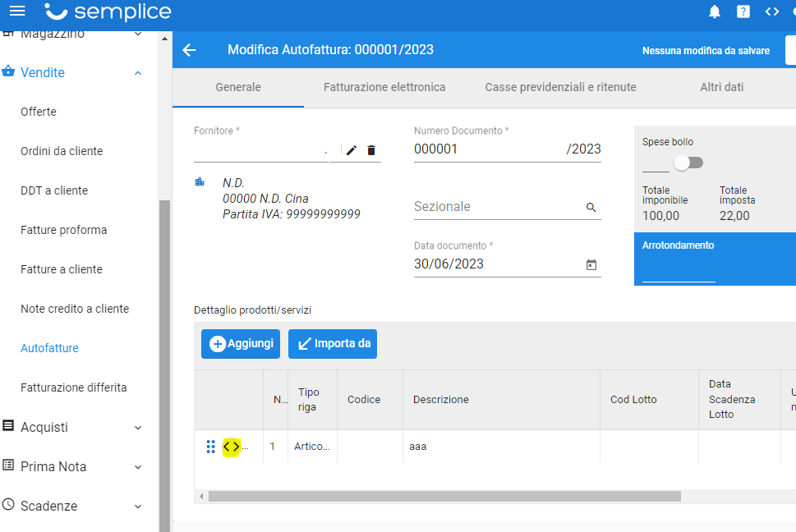
Task: Click the Totale imposta value 22,00
Action: (734, 216)
